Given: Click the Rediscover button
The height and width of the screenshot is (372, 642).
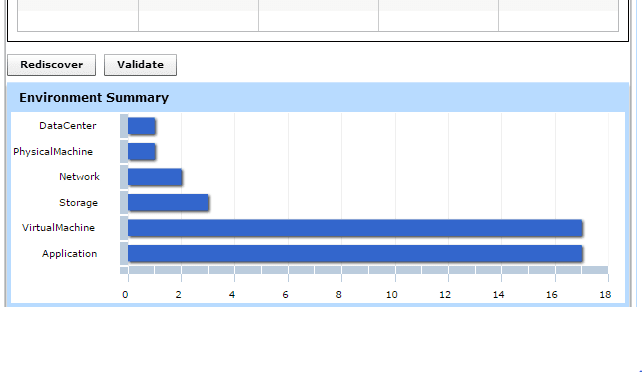Looking at the screenshot, I should [x=52, y=65].
